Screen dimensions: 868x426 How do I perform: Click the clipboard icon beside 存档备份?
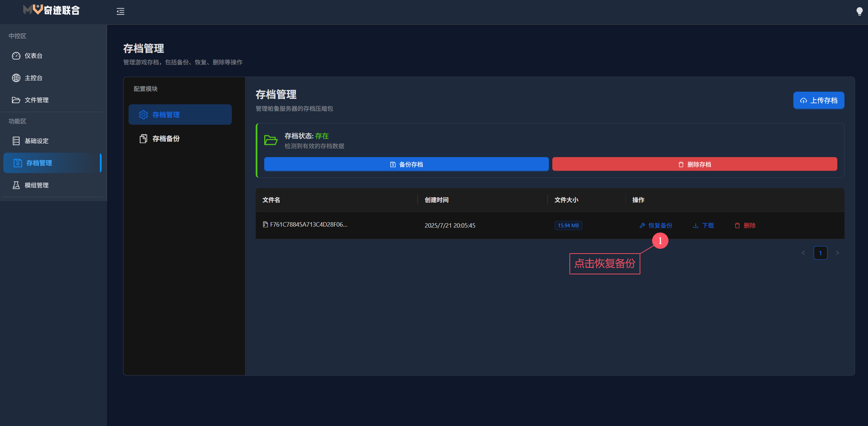144,139
